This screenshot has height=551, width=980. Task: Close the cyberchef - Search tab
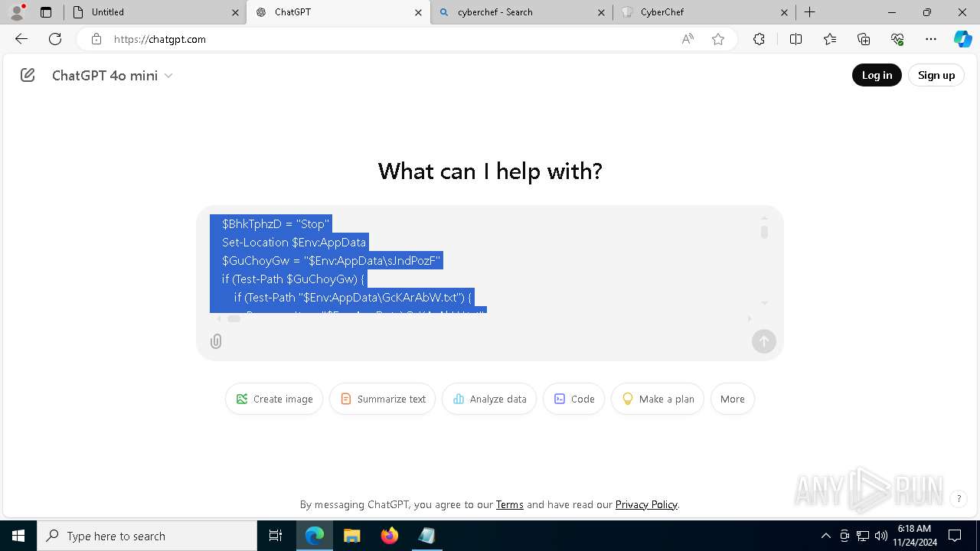(x=601, y=12)
